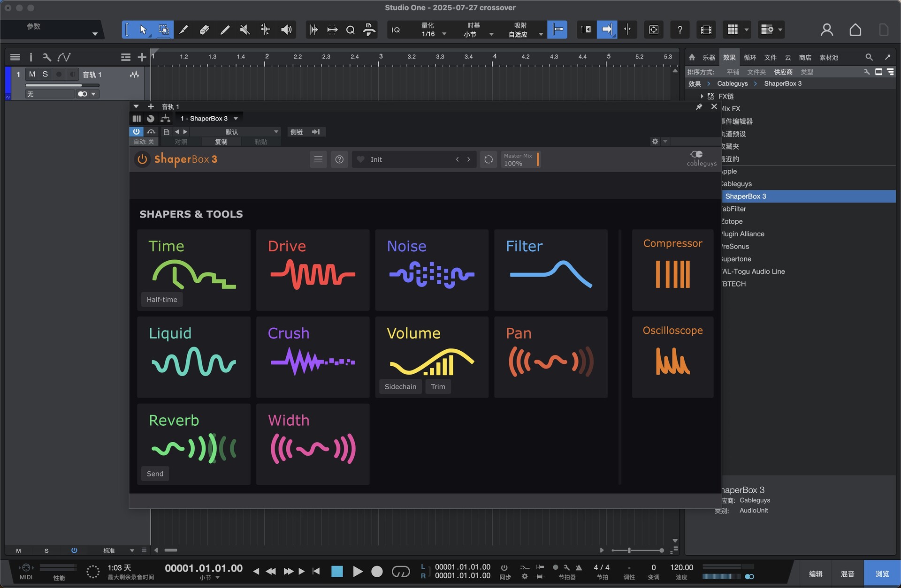Click the Send button in Reverb
Screen dimensions: 901x588
coord(155,474)
